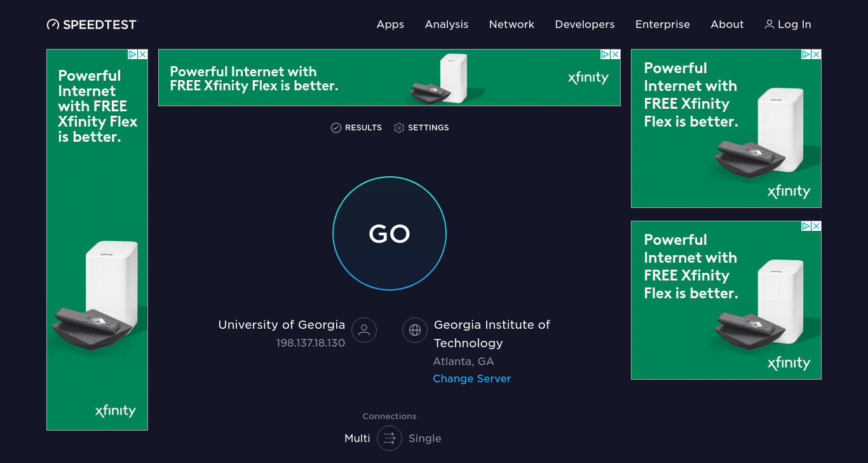Viewport: 868px width, 463px height.
Task: Open the Network menu
Action: [512, 24]
